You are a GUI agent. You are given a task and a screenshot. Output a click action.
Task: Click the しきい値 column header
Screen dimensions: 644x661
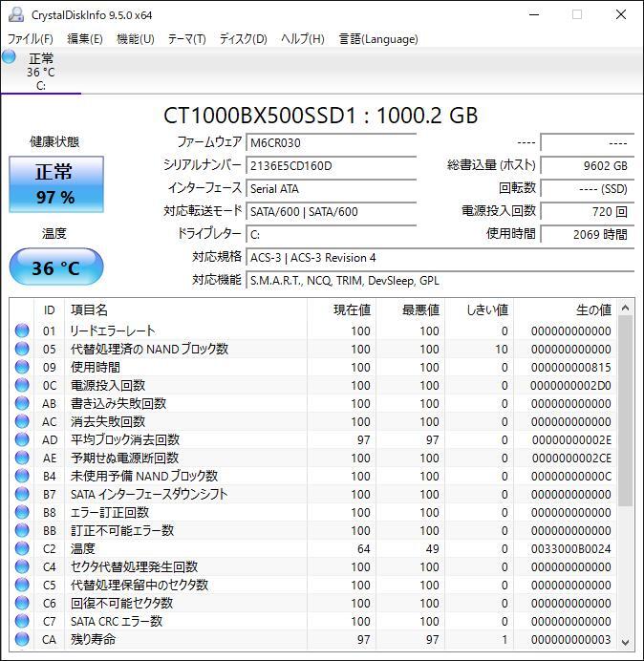click(479, 310)
